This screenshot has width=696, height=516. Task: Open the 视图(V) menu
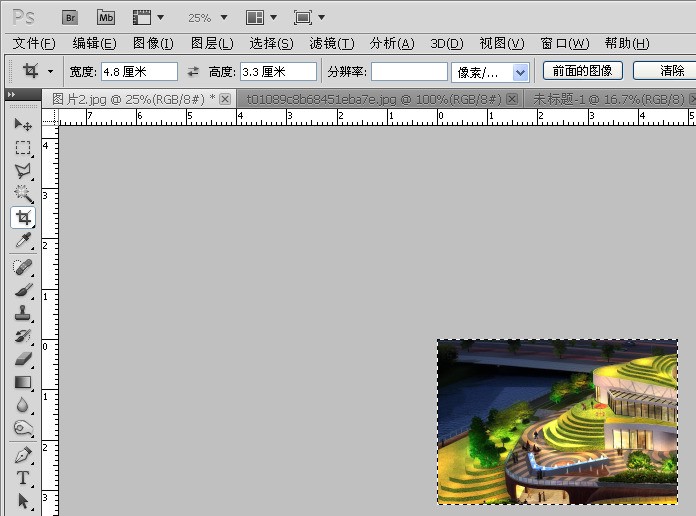click(x=502, y=44)
